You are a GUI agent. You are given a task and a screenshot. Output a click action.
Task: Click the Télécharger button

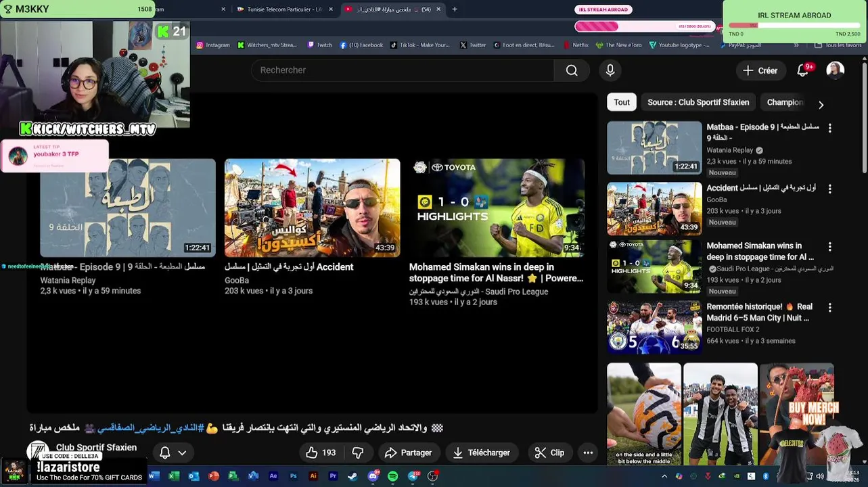[x=481, y=453]
